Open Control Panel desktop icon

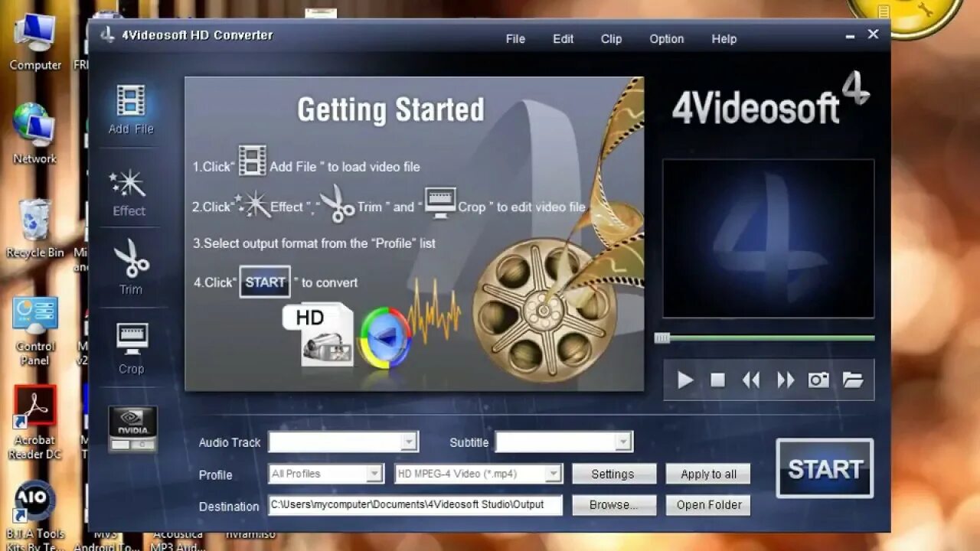[35, 332]
